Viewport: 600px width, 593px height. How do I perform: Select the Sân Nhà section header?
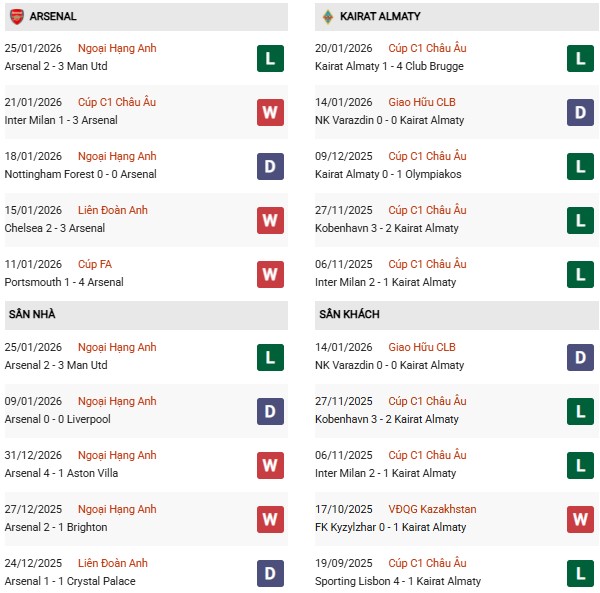[x=32, y=314]
